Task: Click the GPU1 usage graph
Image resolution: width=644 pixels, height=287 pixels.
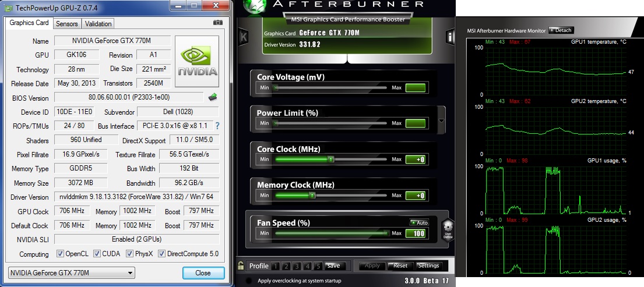Action: point(555,190)
